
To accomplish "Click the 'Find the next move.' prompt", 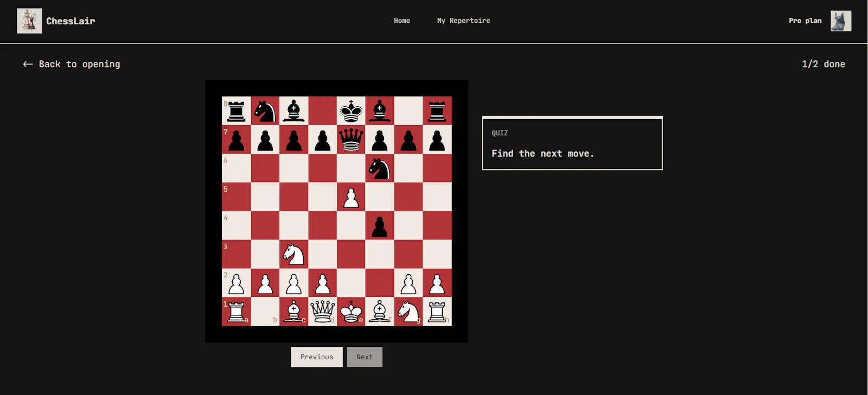I will tap(542, 153).
